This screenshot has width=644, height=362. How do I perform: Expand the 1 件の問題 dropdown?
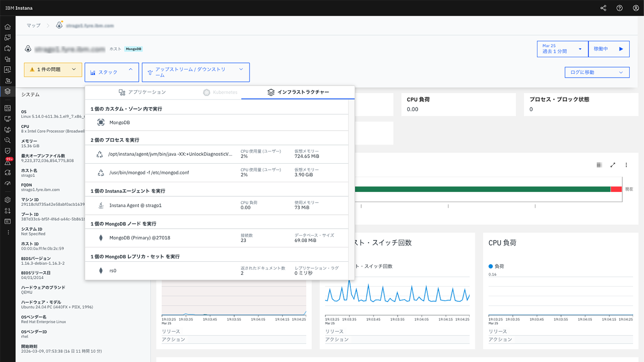53,70
